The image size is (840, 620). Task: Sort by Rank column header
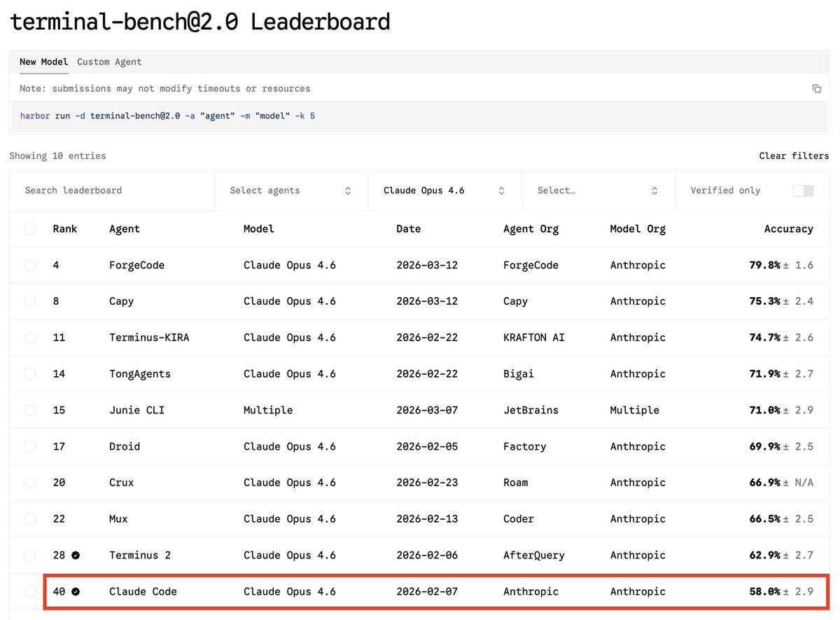point(65,229)
